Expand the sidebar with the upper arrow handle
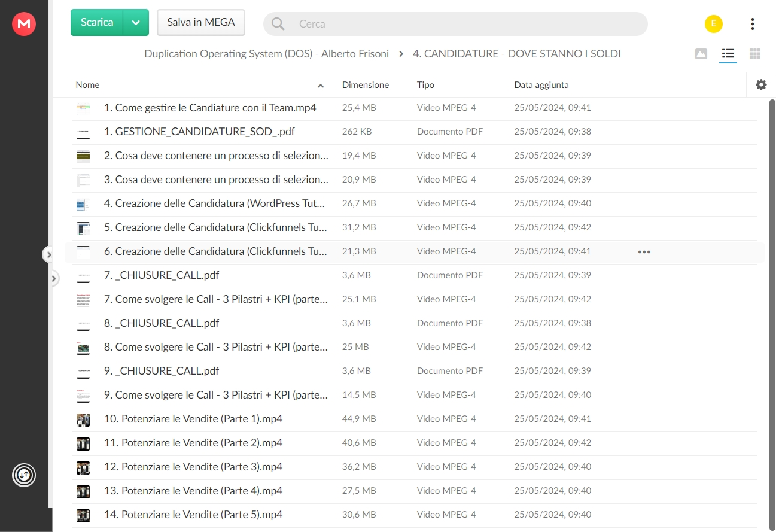Screen dimensions: 776x532 pyautogui.click(x=48, y=254)
